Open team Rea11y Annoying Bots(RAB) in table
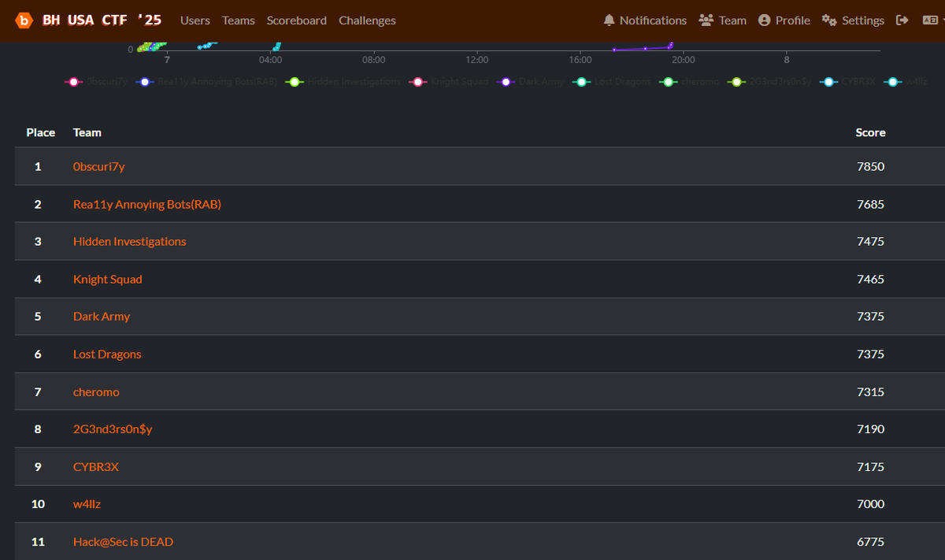Viewport: 945px width, 560px height. 147,204
